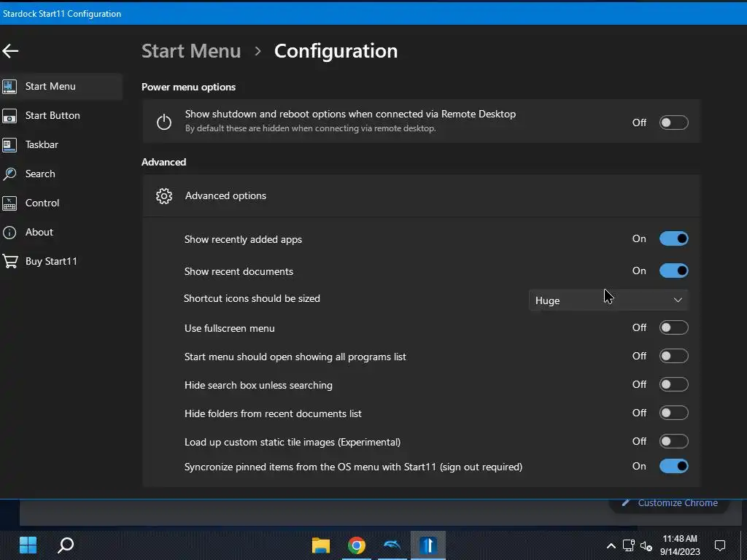Open taskbar search magnifier

[x=66, y=545]
